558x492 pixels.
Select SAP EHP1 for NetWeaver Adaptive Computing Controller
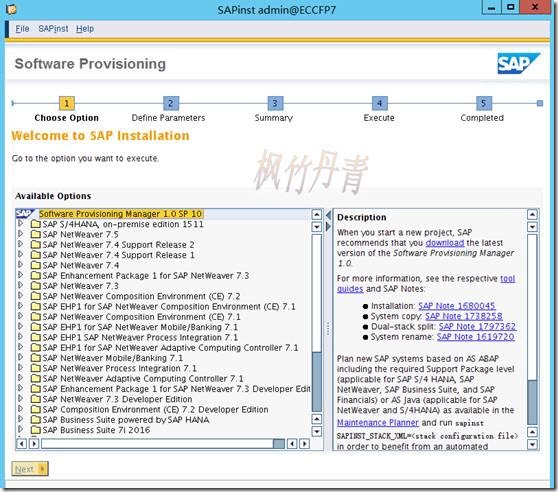[170, 348]
